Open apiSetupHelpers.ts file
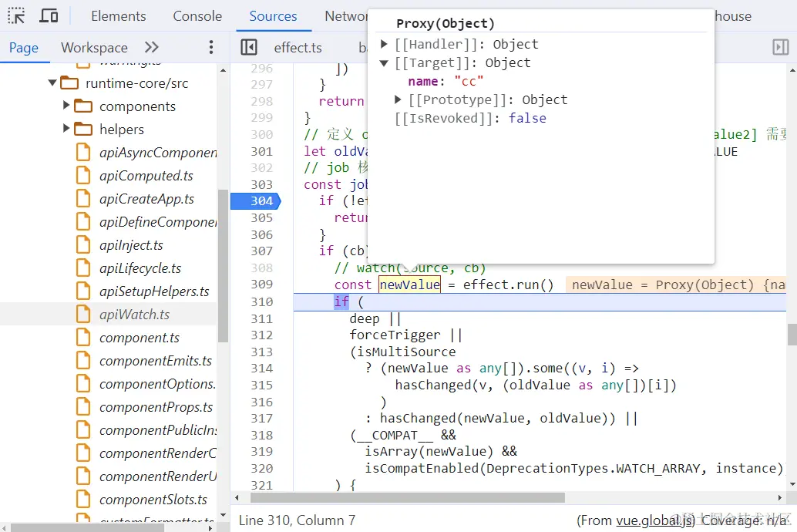The image size is (797, 532). [x=154, y=291]
